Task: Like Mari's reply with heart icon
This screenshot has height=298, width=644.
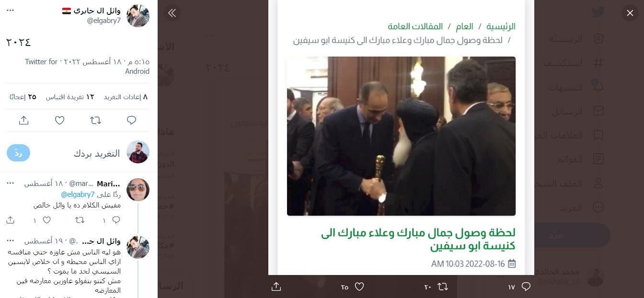Action: tap(46, 220)
